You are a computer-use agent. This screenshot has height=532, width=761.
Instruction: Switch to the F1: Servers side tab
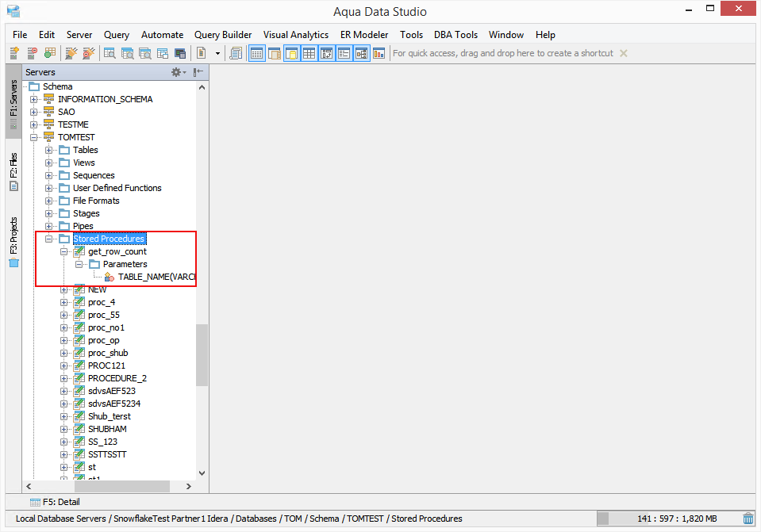tap(13, 101)
